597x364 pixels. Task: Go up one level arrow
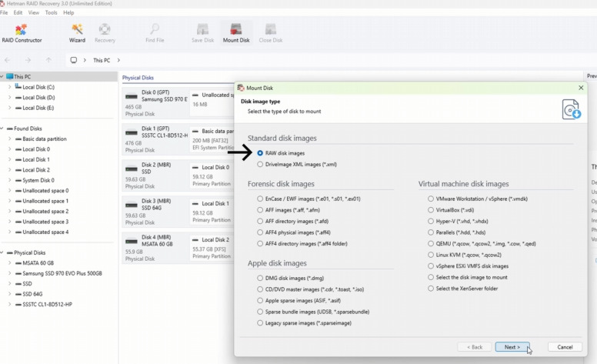(x=48, y=60)
